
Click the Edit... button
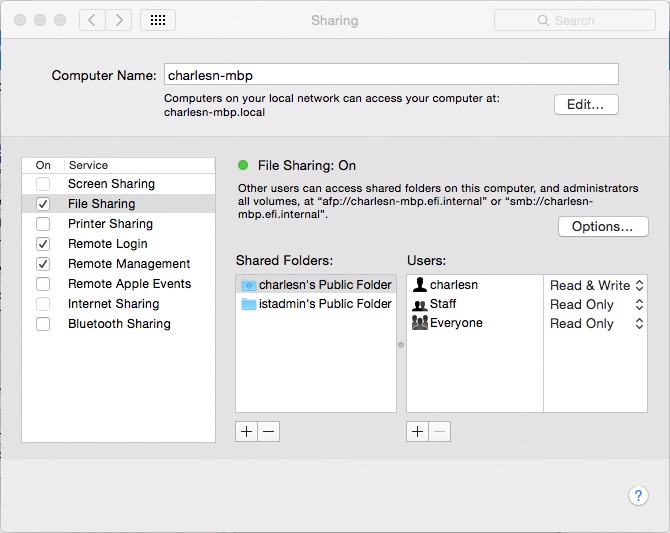point(586,104)
